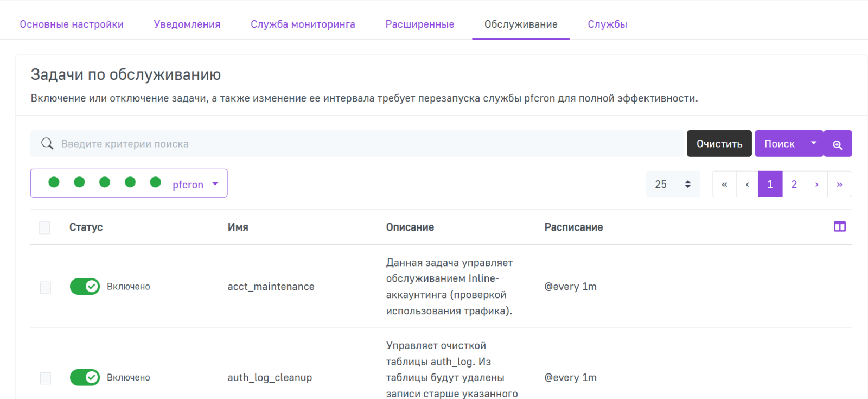
Task: Click the Поиск search button
Action: pos(779,144)
